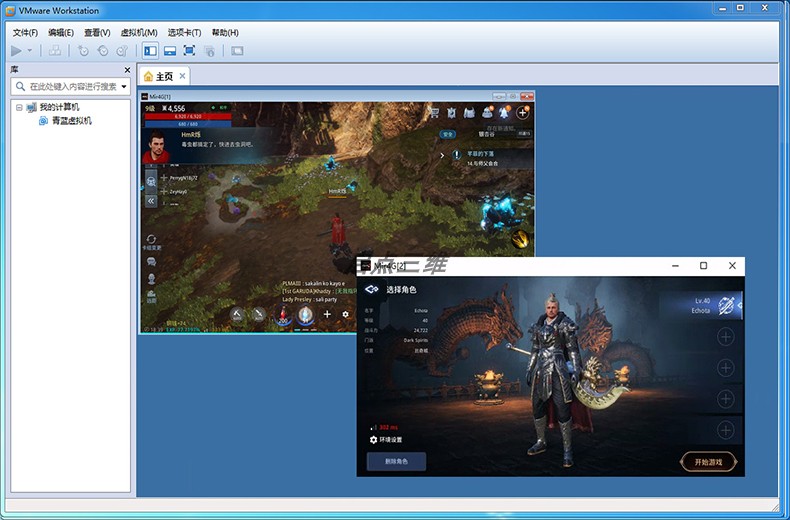Click the HmR character portrait in Mir4G[1]
The height and width of the screenshot is (520, 790).
click(156, 147)
